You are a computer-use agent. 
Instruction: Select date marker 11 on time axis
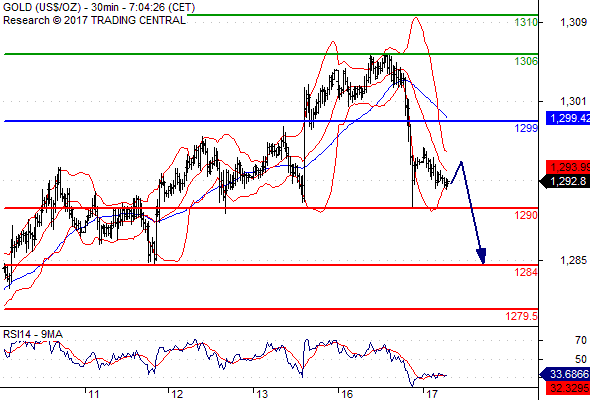tap(93, 394)
